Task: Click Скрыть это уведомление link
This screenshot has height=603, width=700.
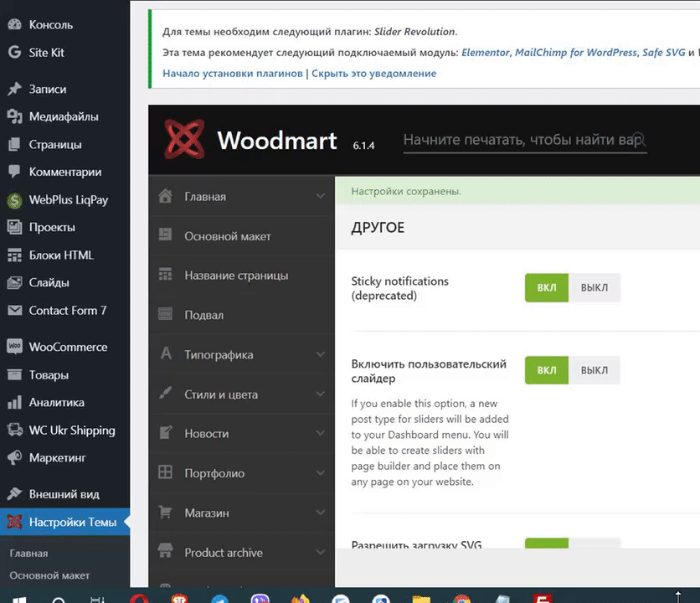Action: [373, 73]
